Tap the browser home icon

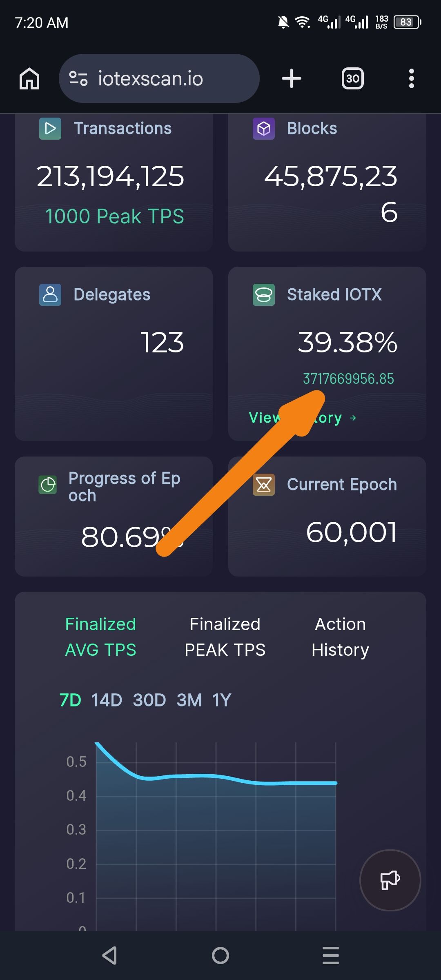coord(29,78)
